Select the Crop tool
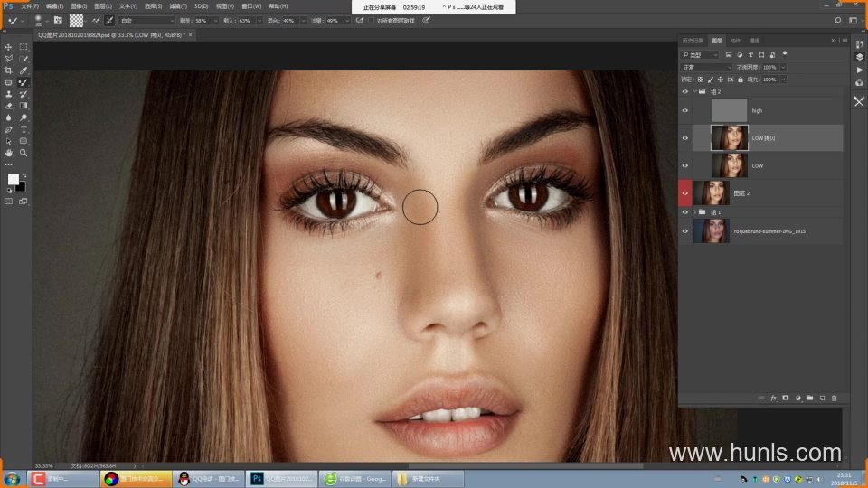868x488 pixels. click(x=8, y=70)
